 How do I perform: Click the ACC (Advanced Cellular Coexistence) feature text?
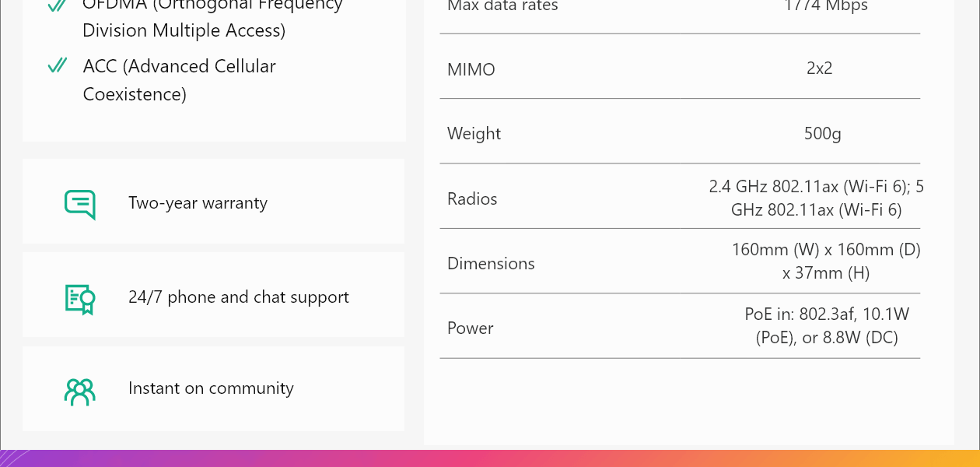pos(179,80)
